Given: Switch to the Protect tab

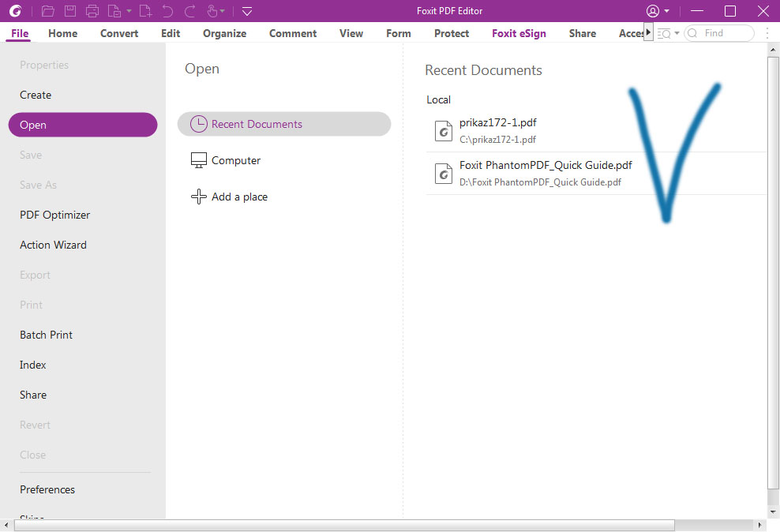Looking at the screenshot, I should [x=452, y=33].
